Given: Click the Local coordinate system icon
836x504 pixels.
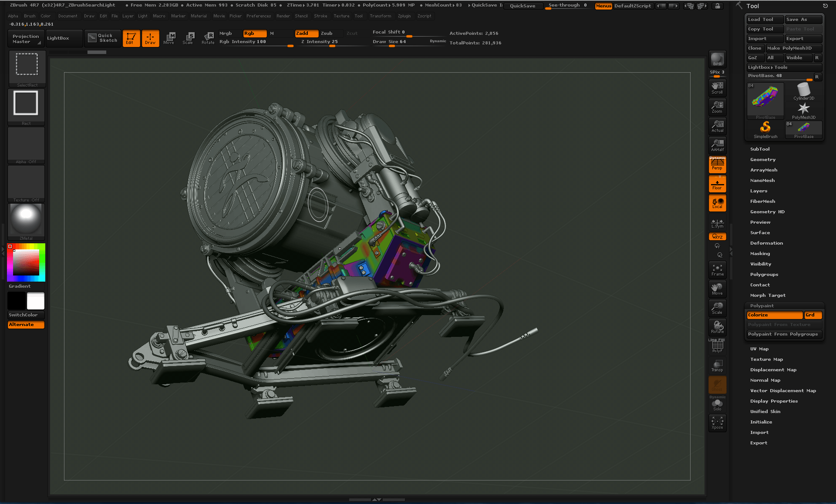Looking at the screenshot, I should 716,203.
